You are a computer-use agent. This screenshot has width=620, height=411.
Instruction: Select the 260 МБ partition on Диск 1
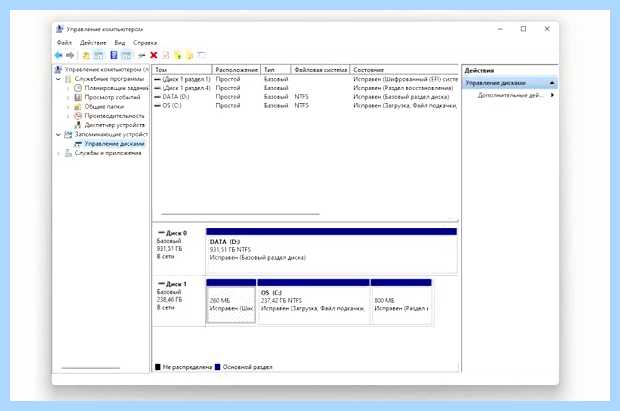point(231,301)
